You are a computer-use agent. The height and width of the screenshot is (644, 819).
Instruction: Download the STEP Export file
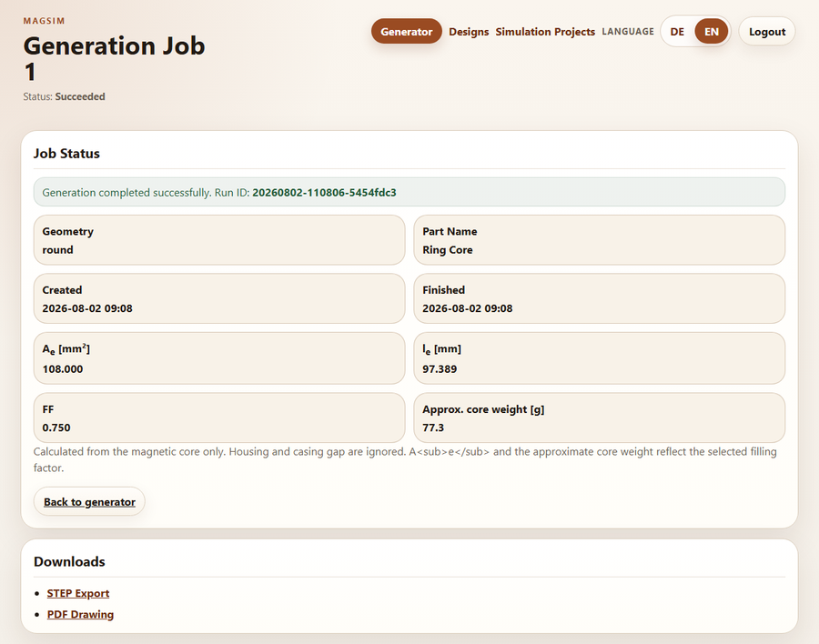[78, 593]
